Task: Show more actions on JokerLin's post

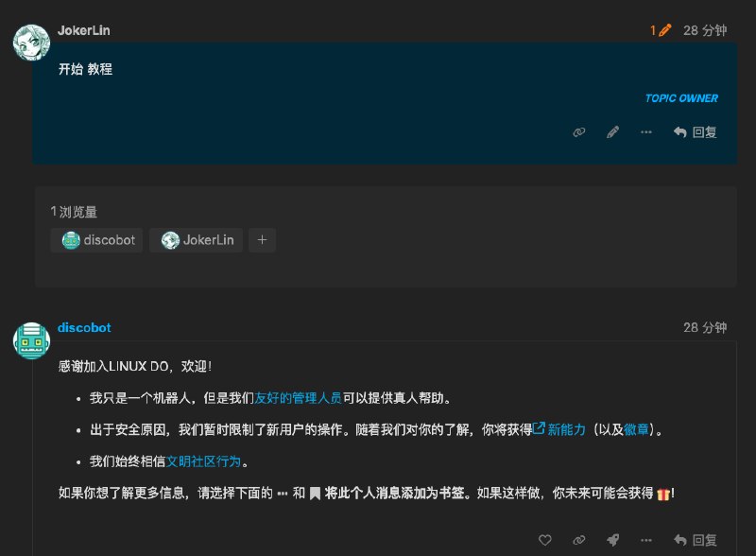Action: pos(646,131)
